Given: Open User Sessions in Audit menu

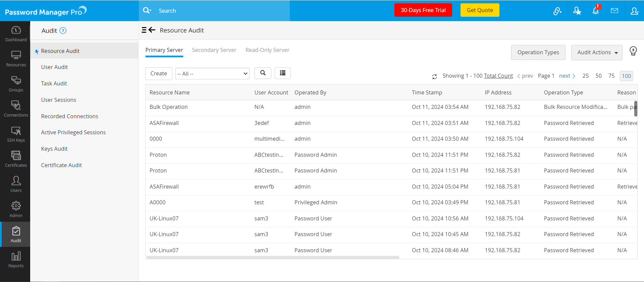Looking at the screenshot, I should (58, 100).
